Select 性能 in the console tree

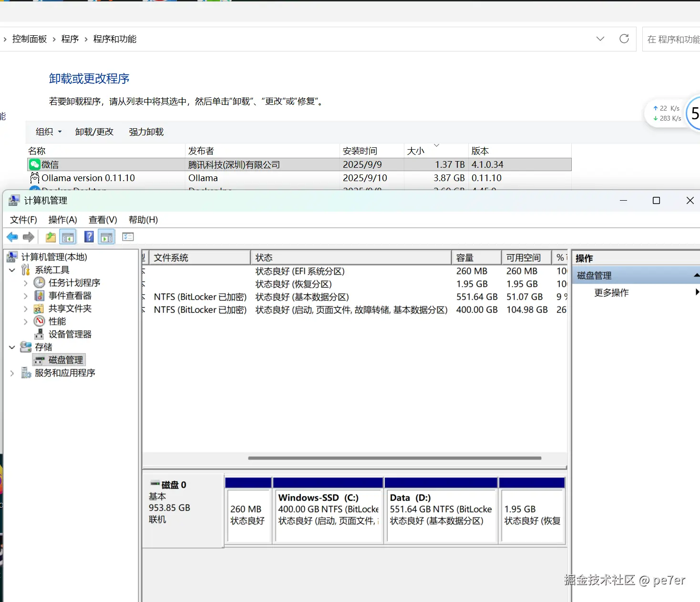(x=57, y=321)
